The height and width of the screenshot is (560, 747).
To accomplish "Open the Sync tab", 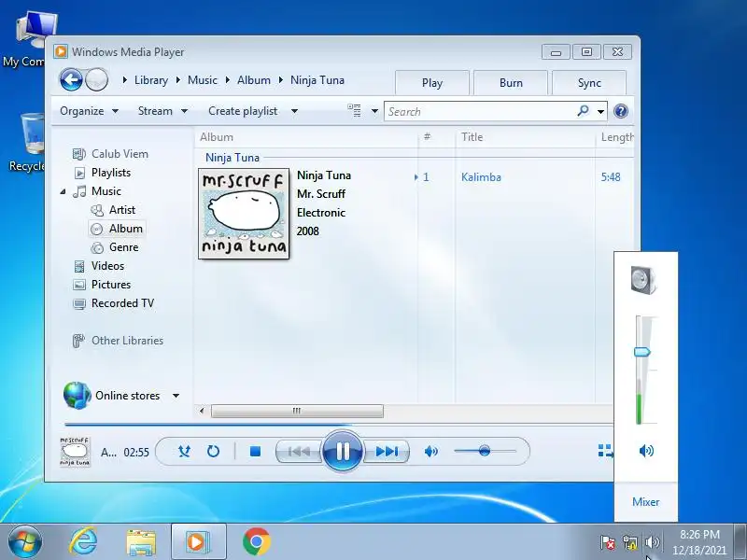I will (589, 82).
